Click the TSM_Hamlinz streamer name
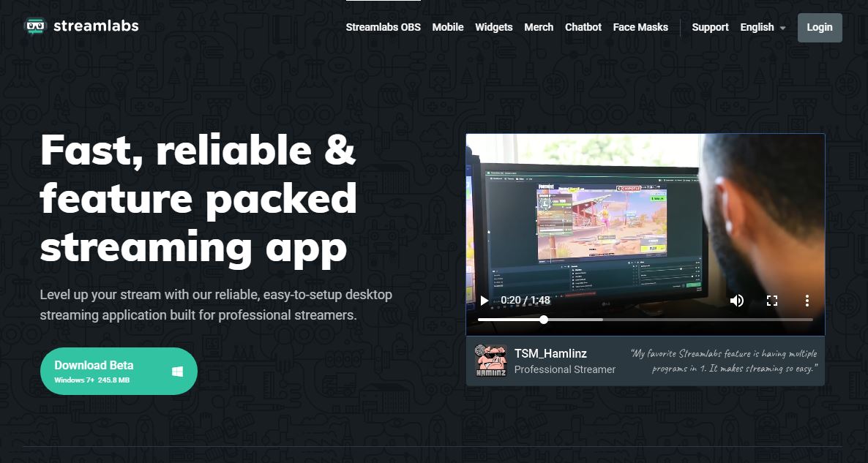The image size is (868, 463). pos(551,353)
